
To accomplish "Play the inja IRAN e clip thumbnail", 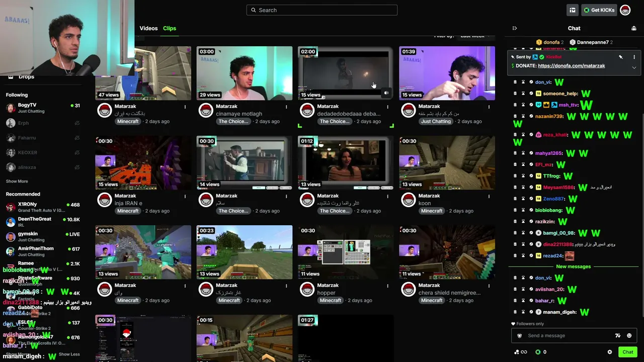I will click(143, 163).
